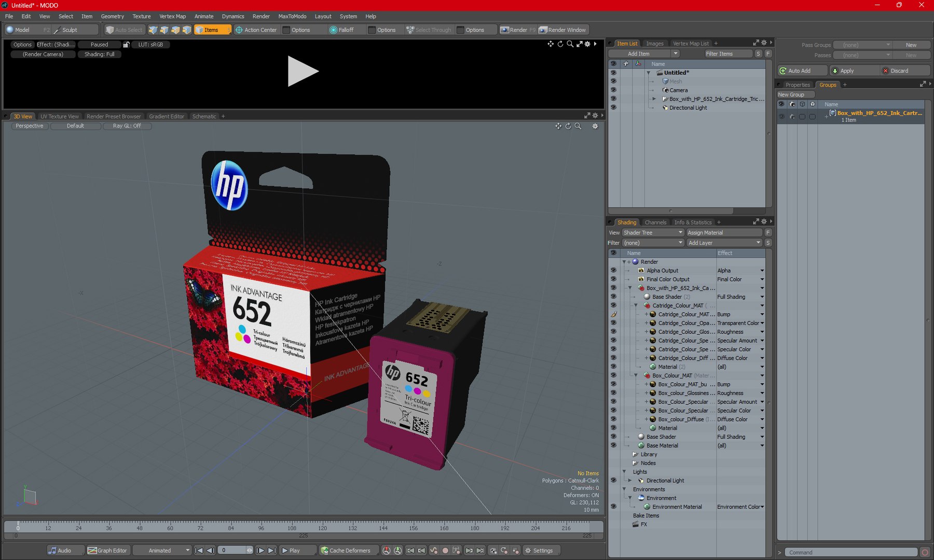Toggle visibility of Directional Light item
Viewport: 934px width, 560px height.
point(613,108)
